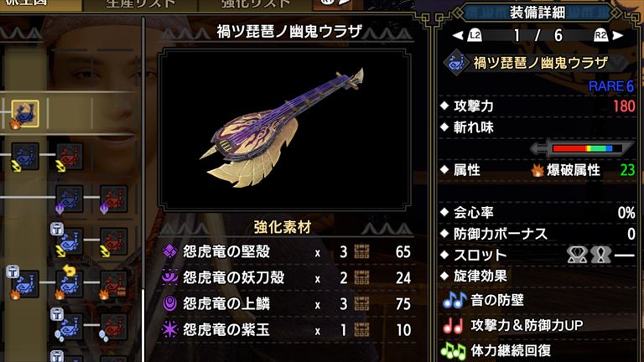Screen dimensions: 644x362
Task: Click the green notes 体力継続回復 melody
Action: pos(496,350)
